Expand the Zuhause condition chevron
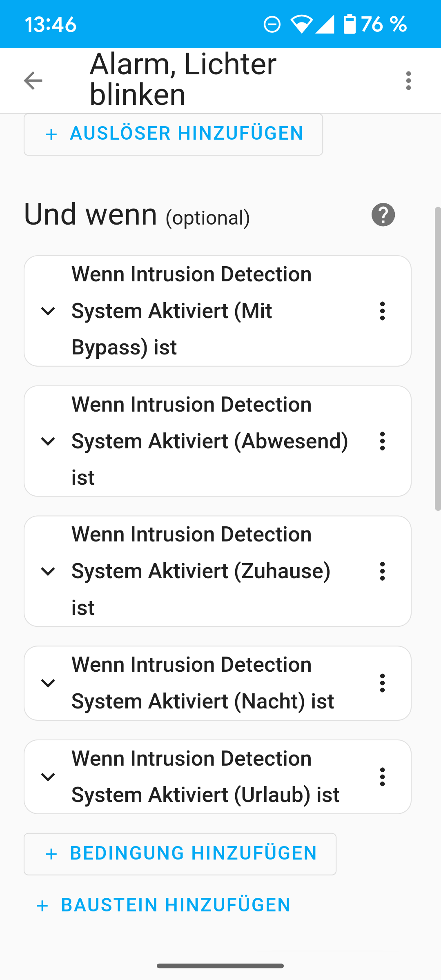Screen dimensions: 441x980 48,571
